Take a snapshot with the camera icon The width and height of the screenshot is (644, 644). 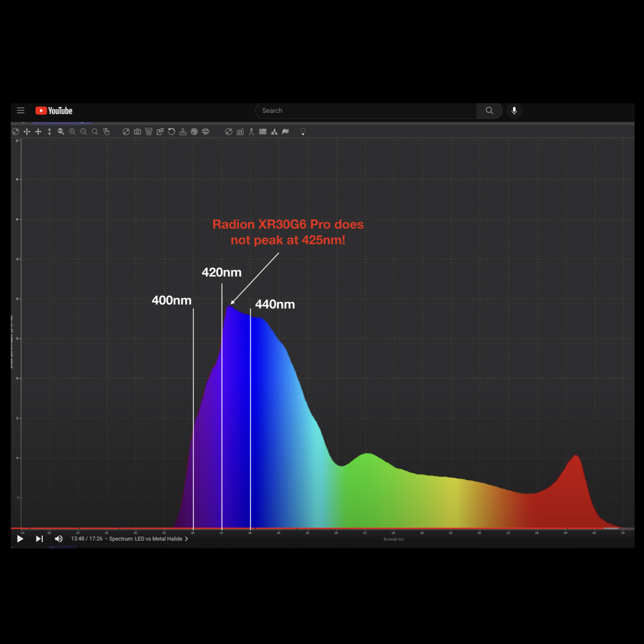[x=137, y=131]
